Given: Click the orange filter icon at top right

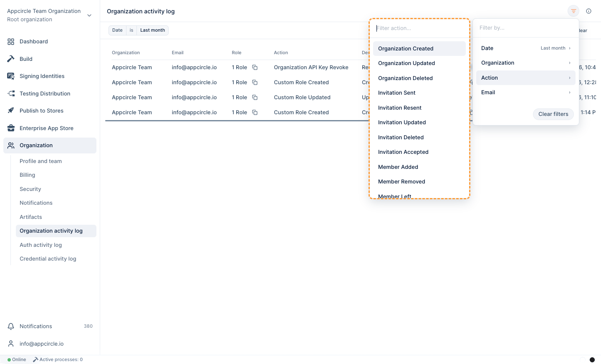Looking at the screenshot, I should pos(573,11).
